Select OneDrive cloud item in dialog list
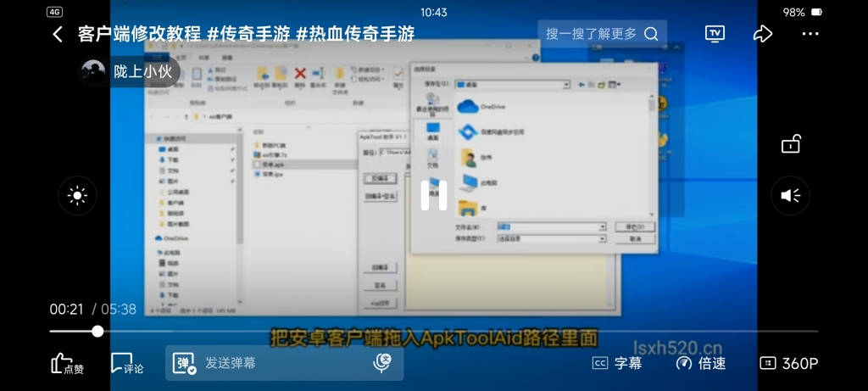The image size is (868, 391). [481, 106]
